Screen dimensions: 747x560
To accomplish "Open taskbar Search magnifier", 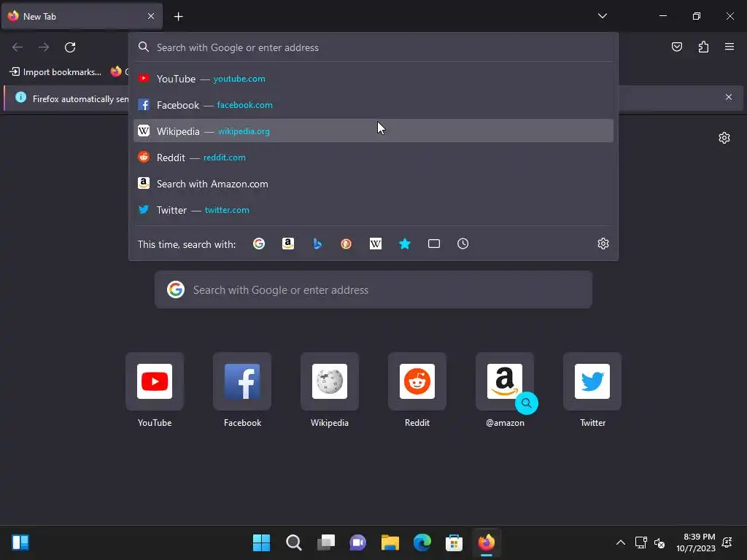I will (293, 542).
